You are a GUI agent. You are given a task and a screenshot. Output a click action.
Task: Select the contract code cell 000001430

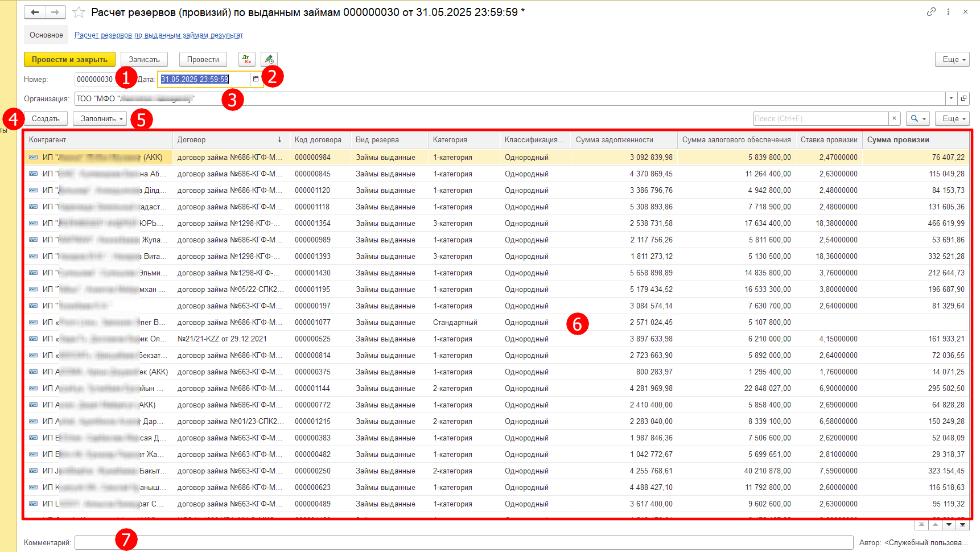(x=320, y=273)
